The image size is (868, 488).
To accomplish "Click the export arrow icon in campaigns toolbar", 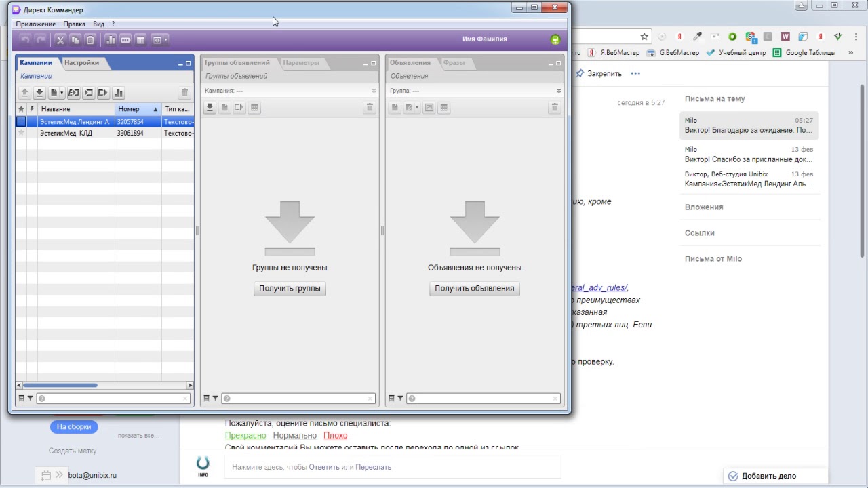I will (x=103, y=93).
